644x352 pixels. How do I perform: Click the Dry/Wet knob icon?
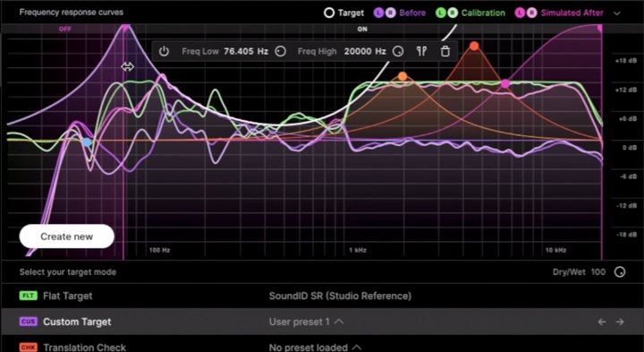[x=620, y=271]
